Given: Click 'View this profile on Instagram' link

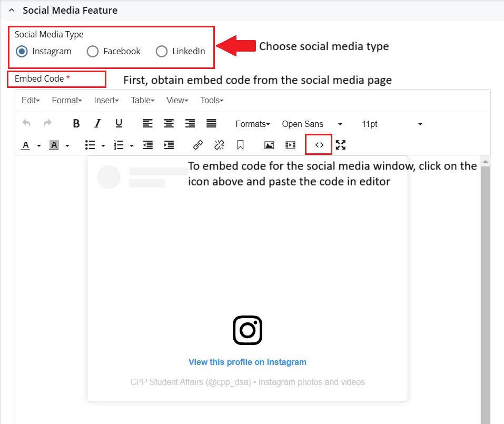Looking at the screenshot, I should pyautogui.click(x=248, y=362).
